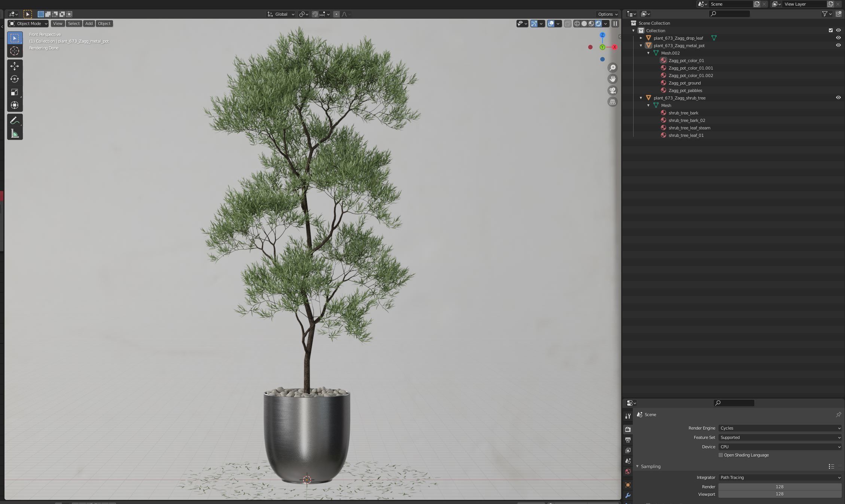Enable Open Shading Language checkbox
Screen dimensions: 845x504
point(721,455)
